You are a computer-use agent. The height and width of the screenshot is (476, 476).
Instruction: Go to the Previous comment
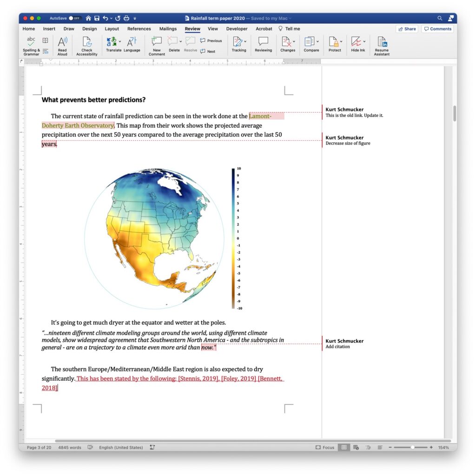tap(211, 41)
